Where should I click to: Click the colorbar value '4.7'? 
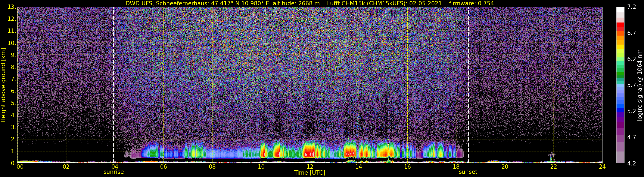pyautogui.click(x=632, y=137)
